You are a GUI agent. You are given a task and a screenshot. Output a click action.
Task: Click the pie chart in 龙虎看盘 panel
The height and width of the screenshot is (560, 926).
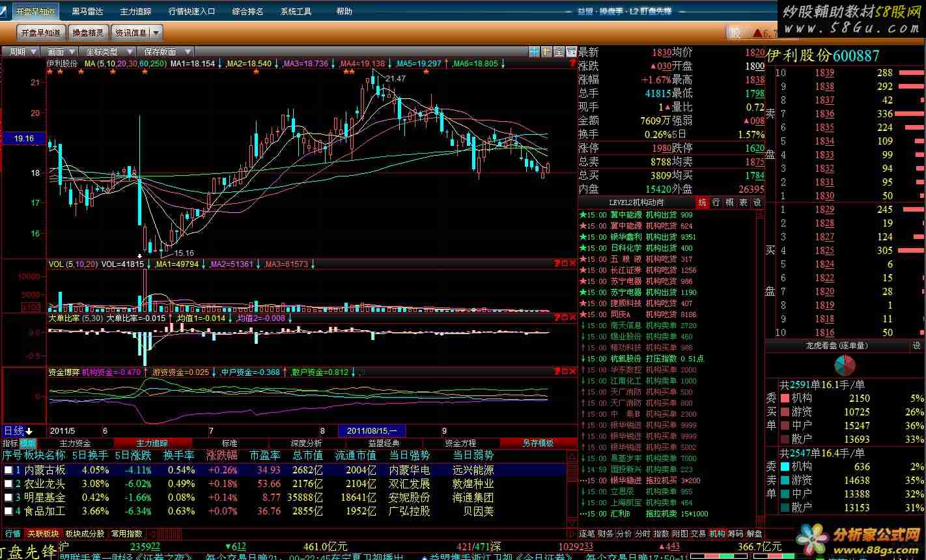pyautogui.click(x=845, y=365)
